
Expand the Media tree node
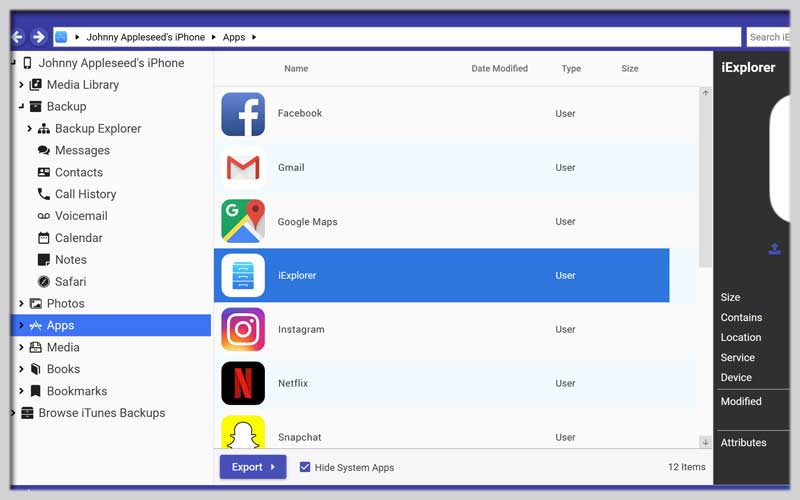21,347
